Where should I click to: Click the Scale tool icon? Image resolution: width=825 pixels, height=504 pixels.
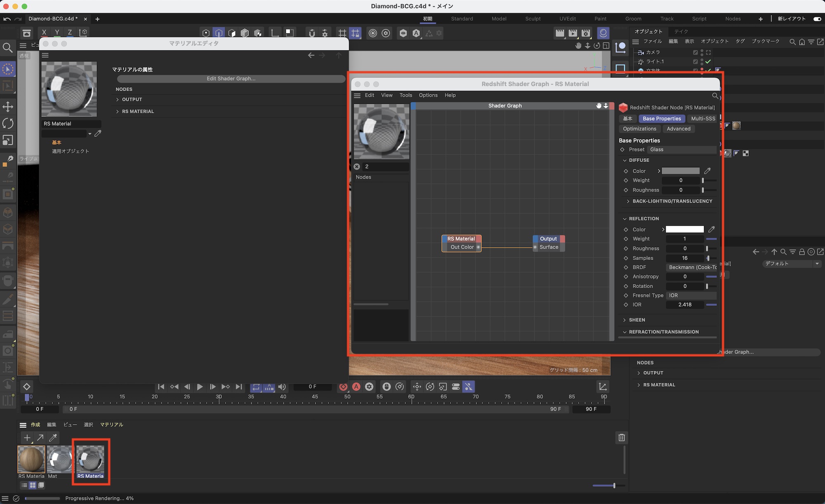(x=8, y=140)
